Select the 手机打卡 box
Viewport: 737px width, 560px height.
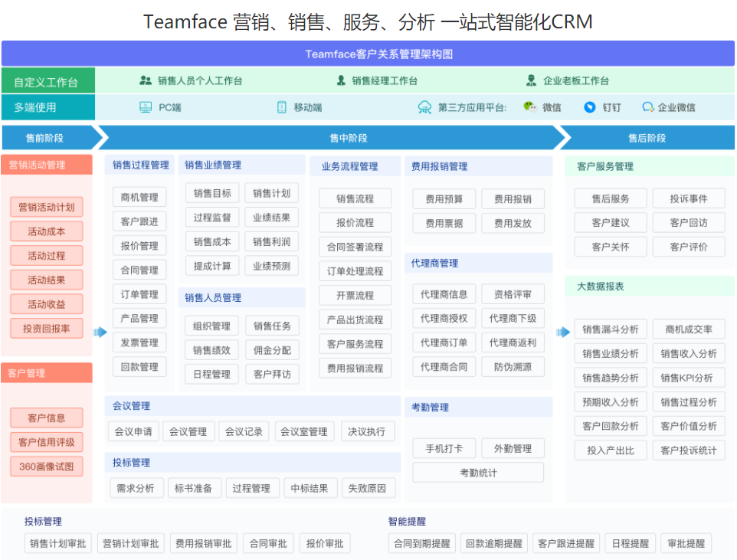tap(444, 449)
